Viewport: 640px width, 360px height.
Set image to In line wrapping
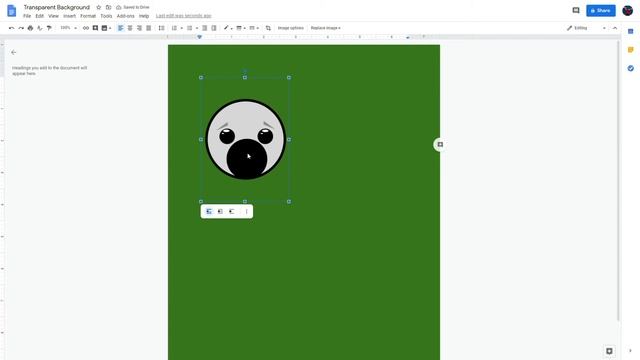tap(209, 211)
